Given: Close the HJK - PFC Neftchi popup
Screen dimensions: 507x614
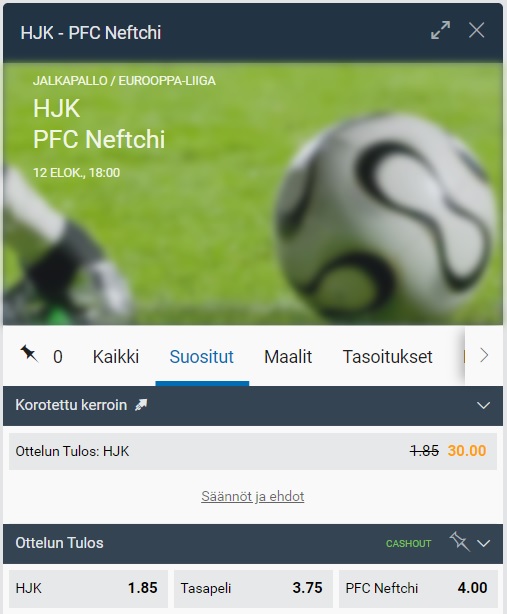Looking at the screenshot, I should coord(476,30).
